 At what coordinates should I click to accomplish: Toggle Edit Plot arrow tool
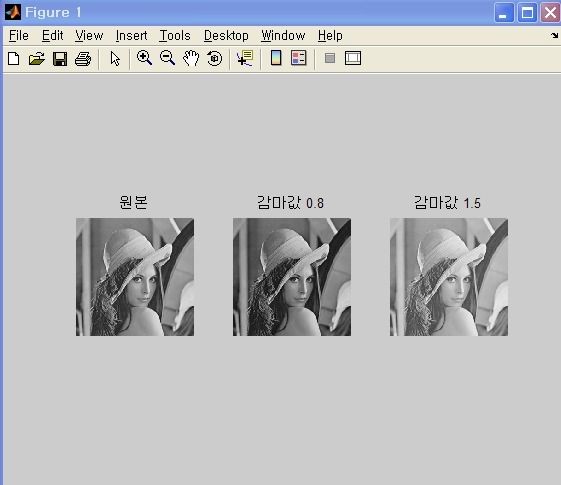115,58
